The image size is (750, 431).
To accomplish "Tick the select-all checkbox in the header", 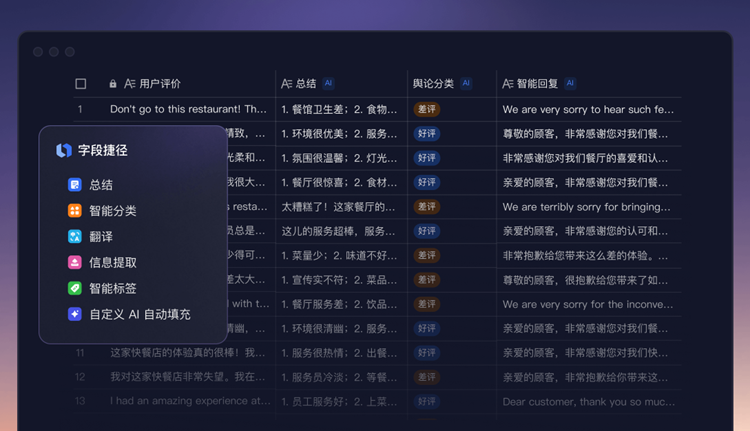I will (x=81, y=84).
